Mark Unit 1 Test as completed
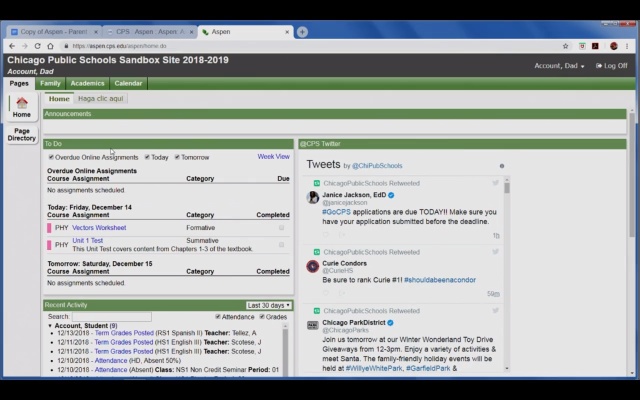Viewport: 640px width, 400px height. [281, 245]
